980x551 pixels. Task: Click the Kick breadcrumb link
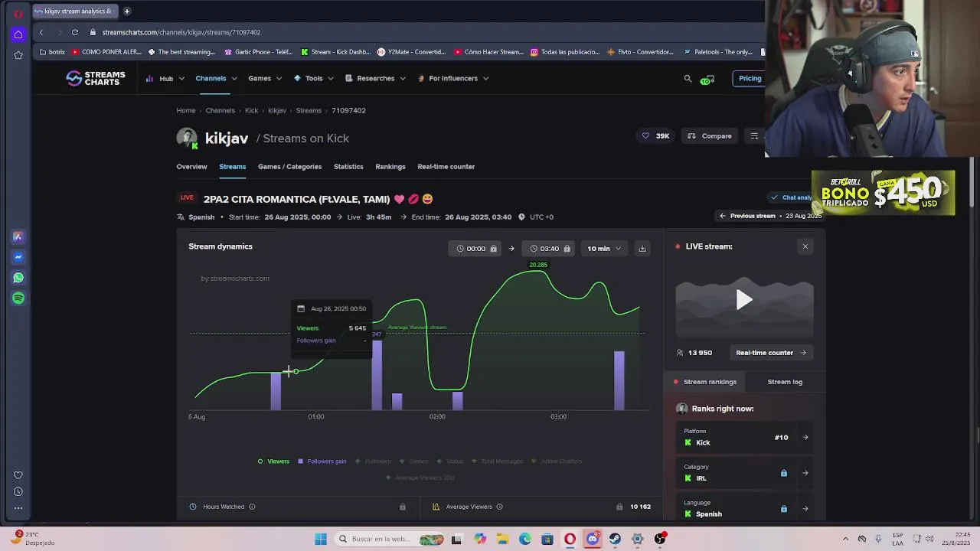[251, 110]
